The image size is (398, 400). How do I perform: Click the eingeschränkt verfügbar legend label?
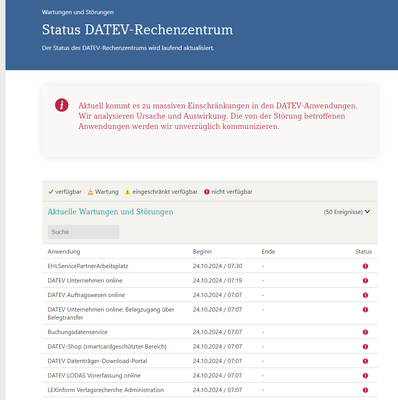click(x=165, y=192)
